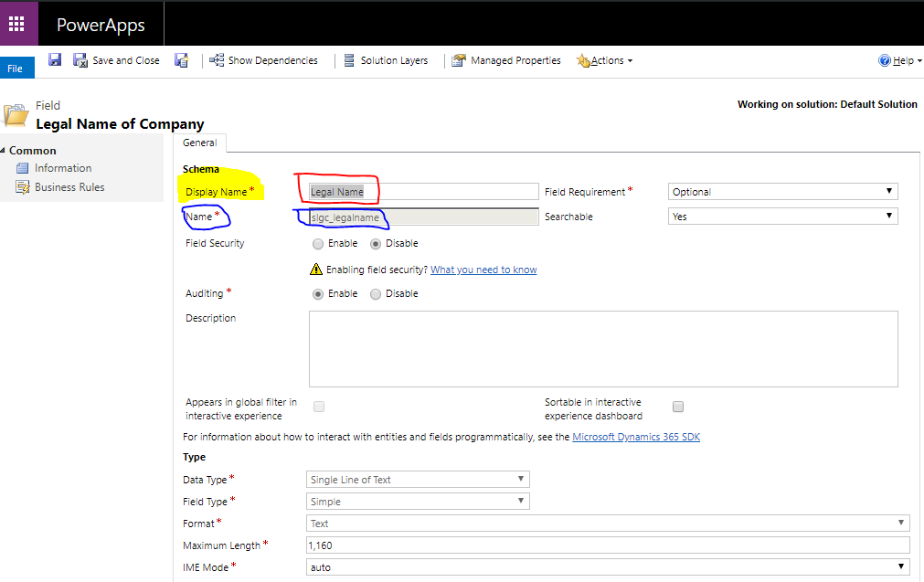Select the General tab
This screenshot has height=582, width=924.
pos(200,143)
